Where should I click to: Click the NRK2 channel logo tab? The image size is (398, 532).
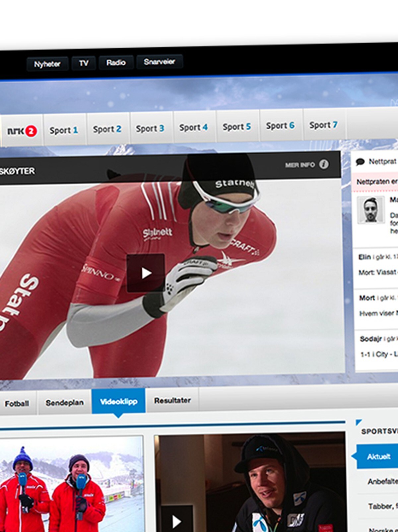(22, 131)
